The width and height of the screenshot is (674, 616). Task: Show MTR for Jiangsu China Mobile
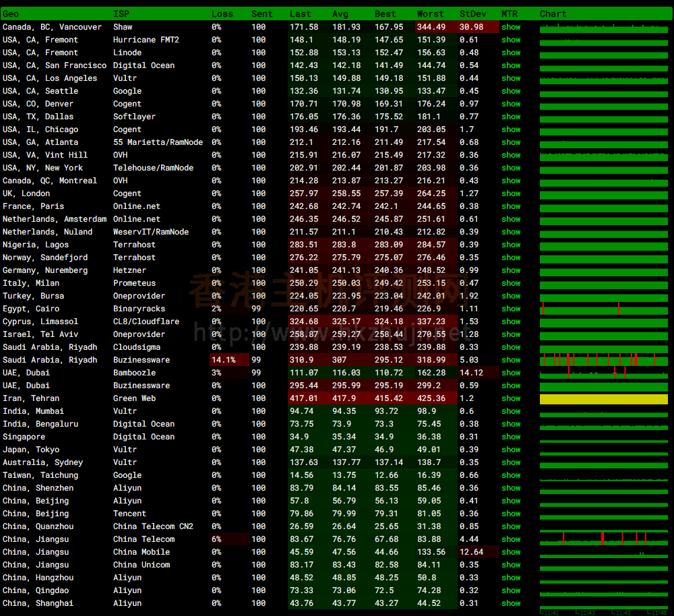(511, 552)
